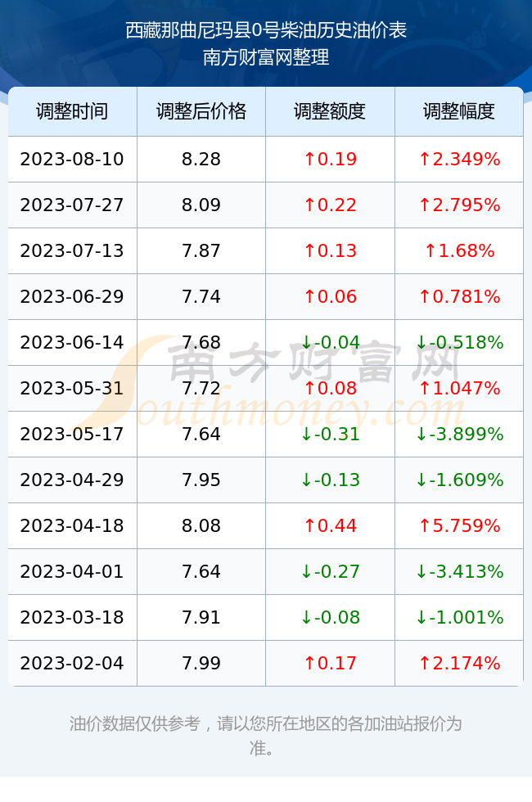Click the title 西藏那曲尼玛县0号柴油历史油价表
This screenshot has width=532, height=802.
[266, 30]
